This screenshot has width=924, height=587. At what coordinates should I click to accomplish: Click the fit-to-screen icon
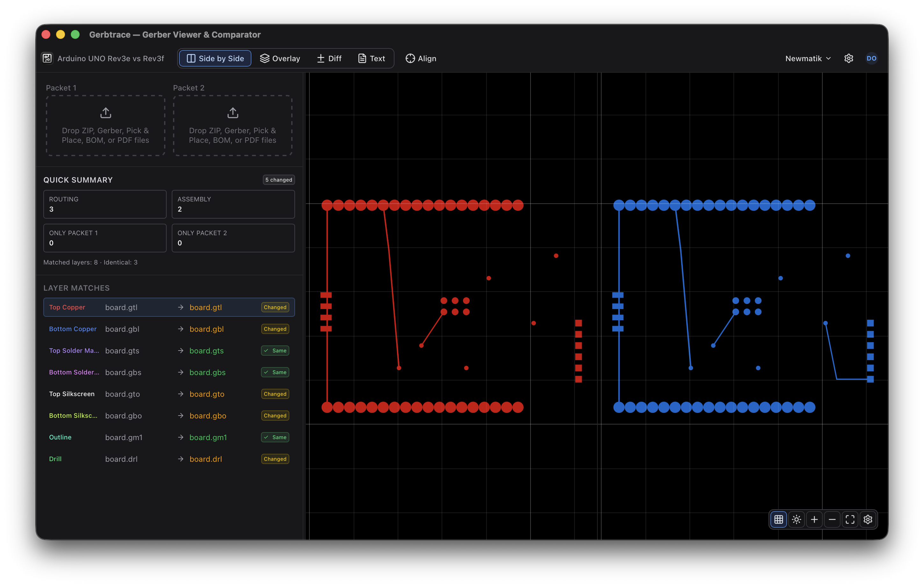(x=850, y=519)
